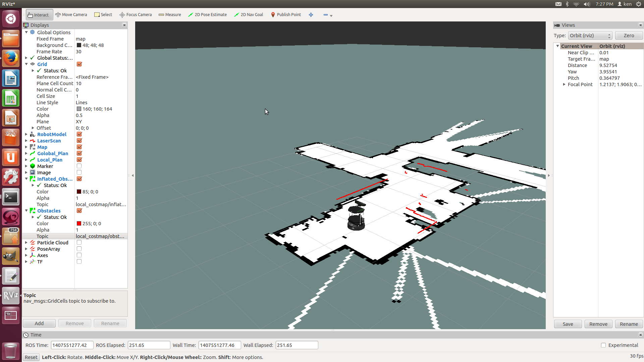Enable the Particle Cloud checkbox

pyautogui.click(x=79, y=243)
